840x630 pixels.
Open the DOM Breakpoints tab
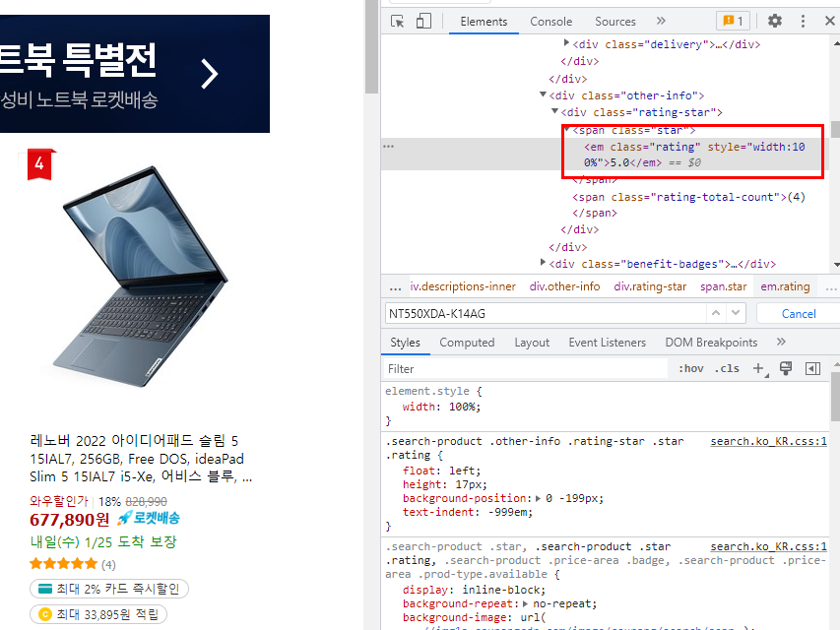click(711, 343)
